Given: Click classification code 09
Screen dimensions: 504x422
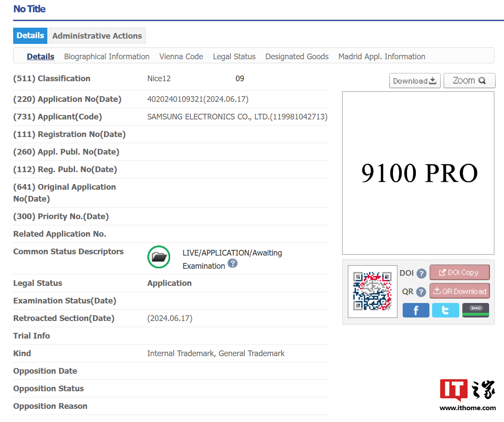Looking at the screenshot, I should point(240,79).
